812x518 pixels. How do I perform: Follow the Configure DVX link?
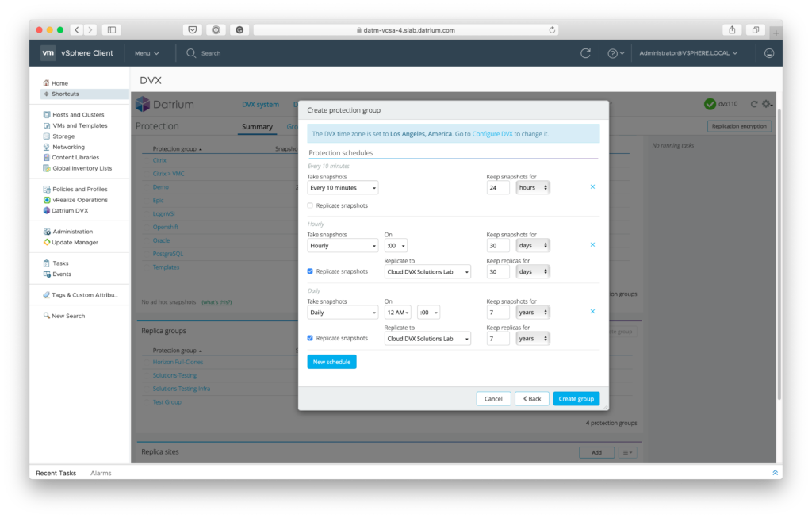[492, 133]
